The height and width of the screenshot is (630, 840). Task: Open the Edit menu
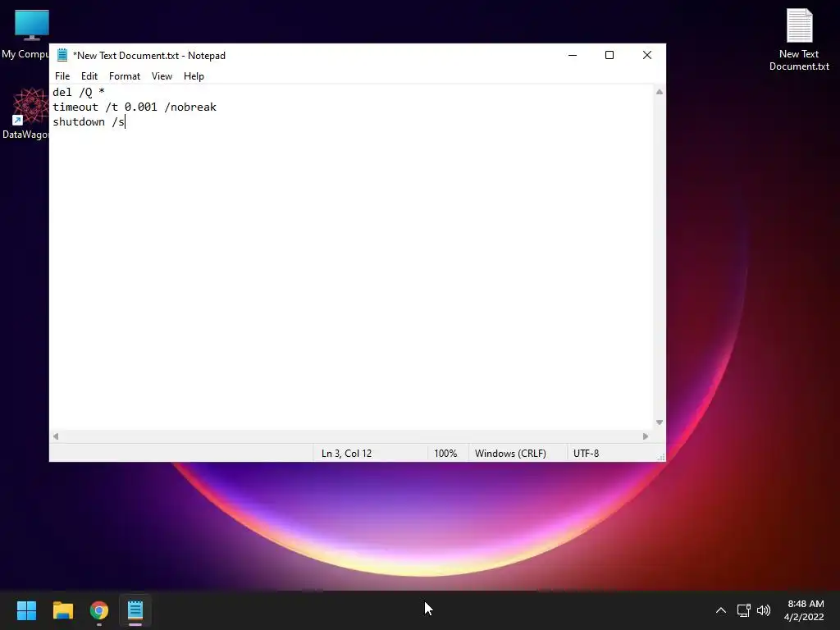pos(89,76)
